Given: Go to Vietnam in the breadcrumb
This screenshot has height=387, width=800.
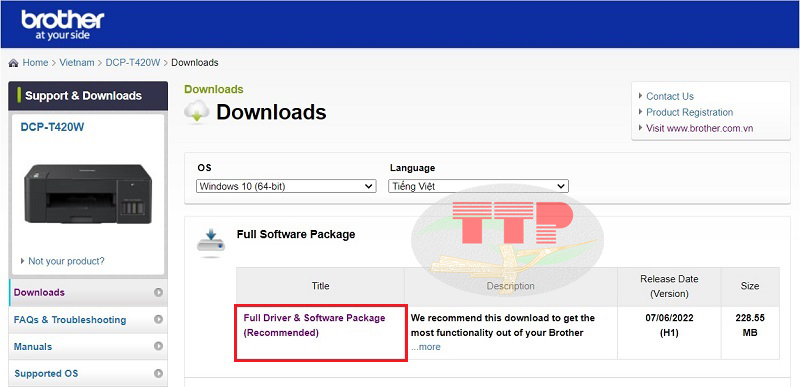Looking at the screenshot, I should coord(77,63).
